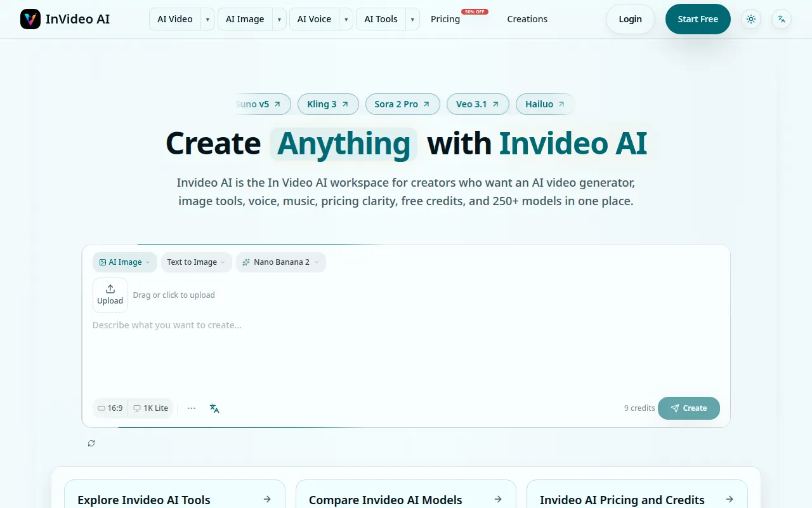Toggle the light/dark theme sun icon

(x=751, y=19)
